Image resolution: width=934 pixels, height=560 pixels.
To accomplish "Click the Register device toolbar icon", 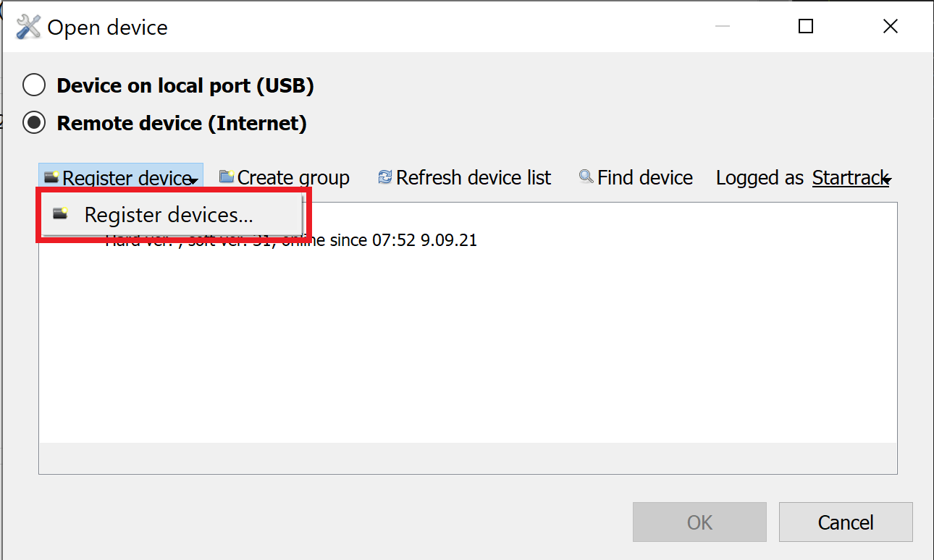I will (x=51, y=177).
